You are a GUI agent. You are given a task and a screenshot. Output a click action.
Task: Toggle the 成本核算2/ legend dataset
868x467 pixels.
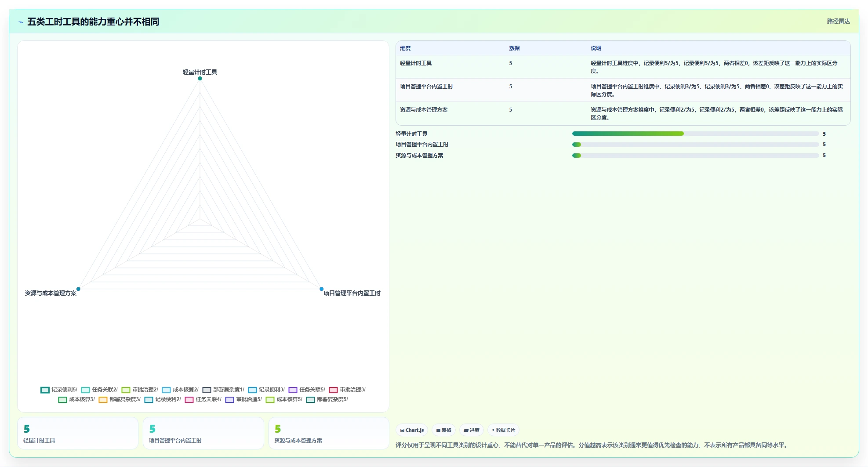click(180, 390)
